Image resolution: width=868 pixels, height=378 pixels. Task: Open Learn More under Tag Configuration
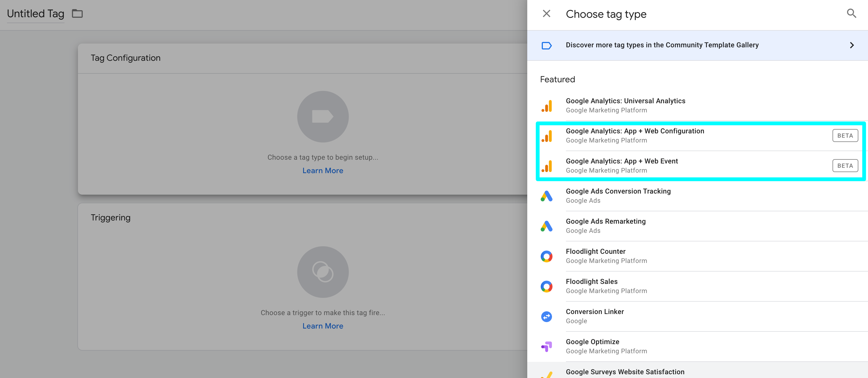point(322,171)
